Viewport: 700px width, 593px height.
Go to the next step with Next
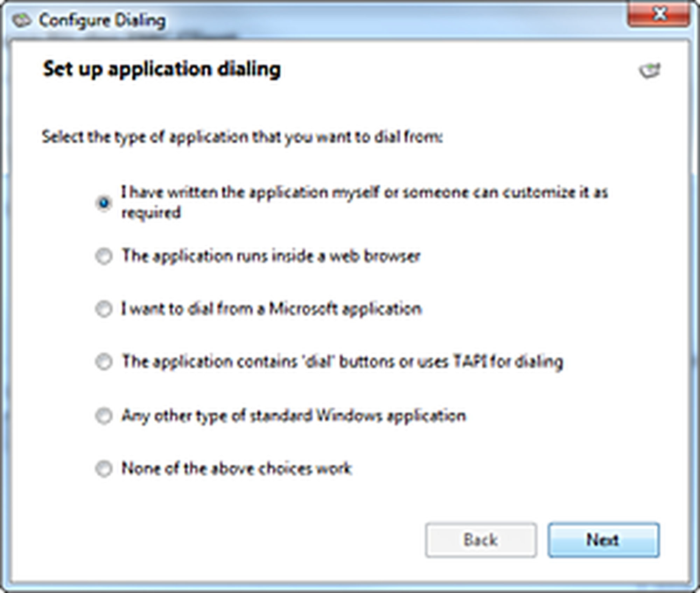tap(603, 540)
